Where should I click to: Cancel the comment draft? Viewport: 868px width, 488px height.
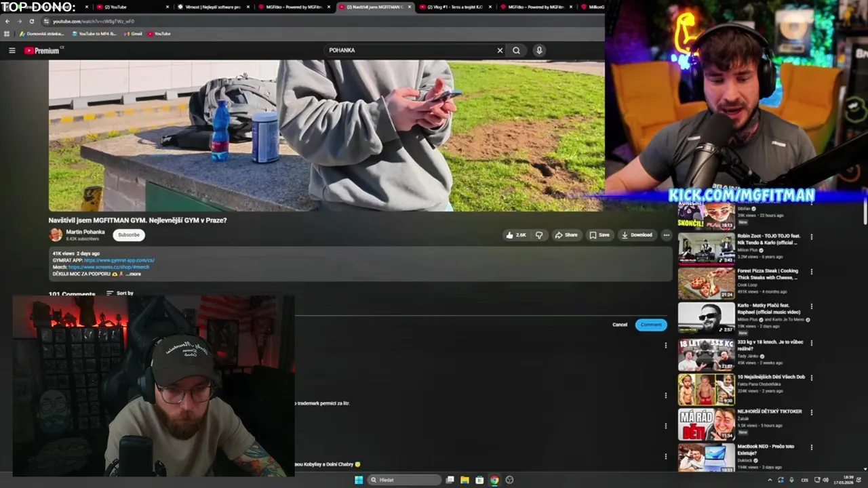[620, 325]
